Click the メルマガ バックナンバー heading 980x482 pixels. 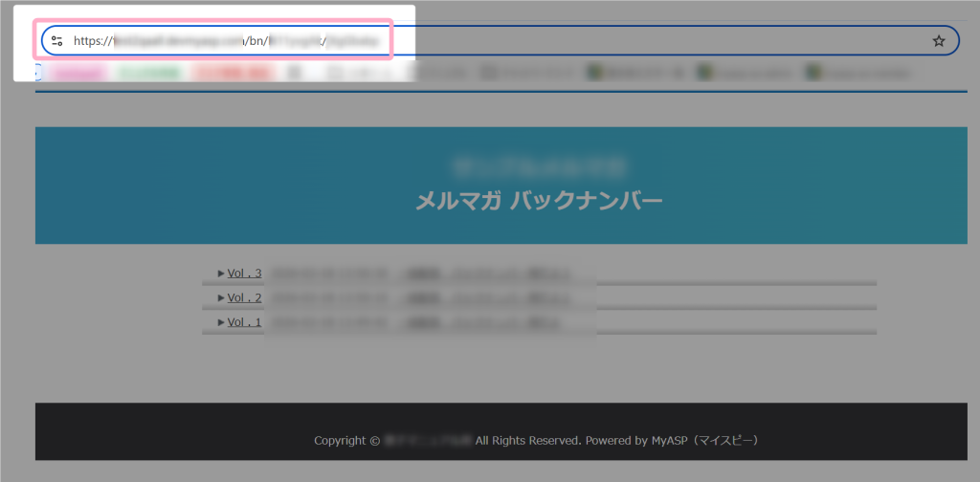click(x=538, y=201)
